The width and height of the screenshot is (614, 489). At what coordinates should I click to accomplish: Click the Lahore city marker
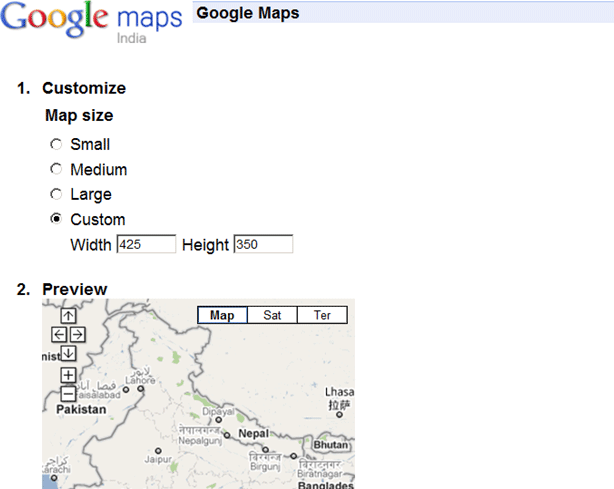[x=141, y=389]
